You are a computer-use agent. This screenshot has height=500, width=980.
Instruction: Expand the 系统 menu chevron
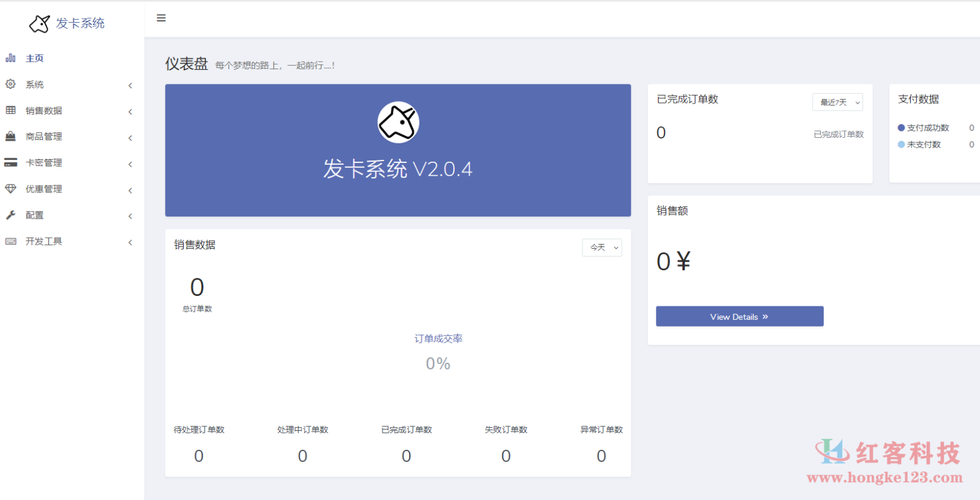pyautogui.click(x=130, y=85)
